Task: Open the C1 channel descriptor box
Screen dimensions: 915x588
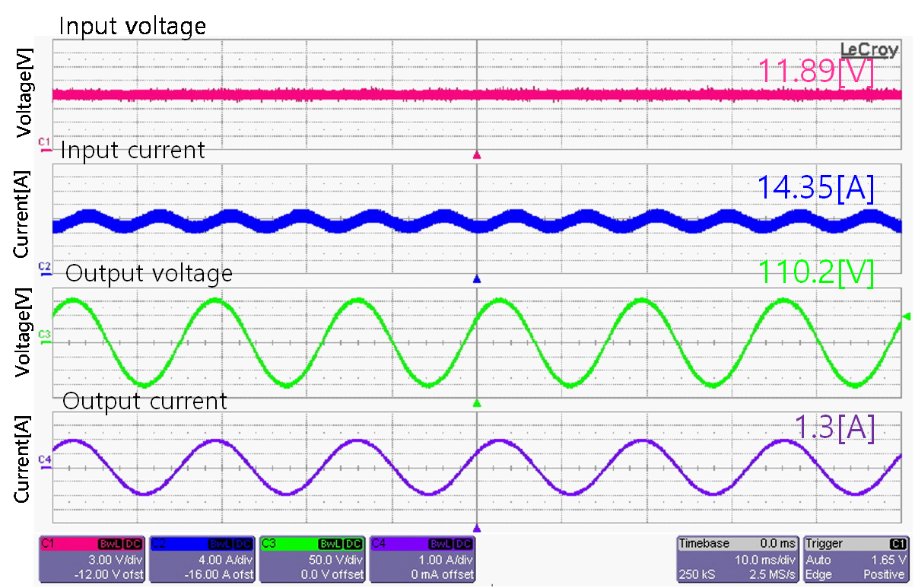Action: coord(91,559)
